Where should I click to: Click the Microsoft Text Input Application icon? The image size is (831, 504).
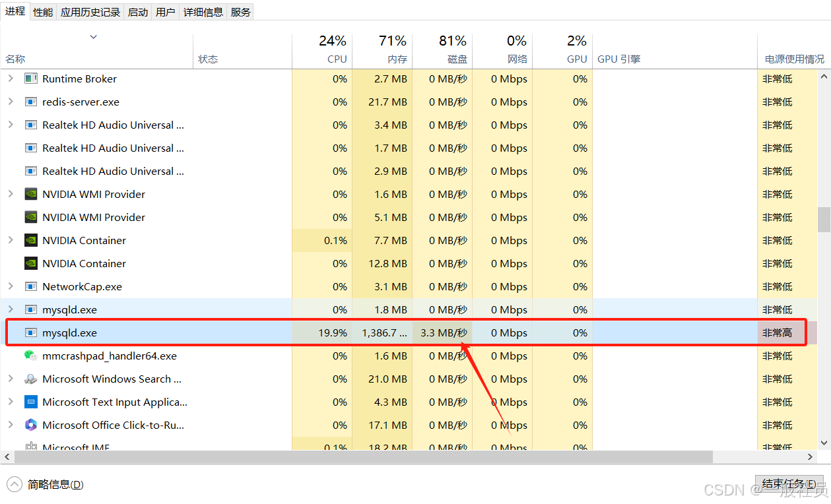[31, 402]
